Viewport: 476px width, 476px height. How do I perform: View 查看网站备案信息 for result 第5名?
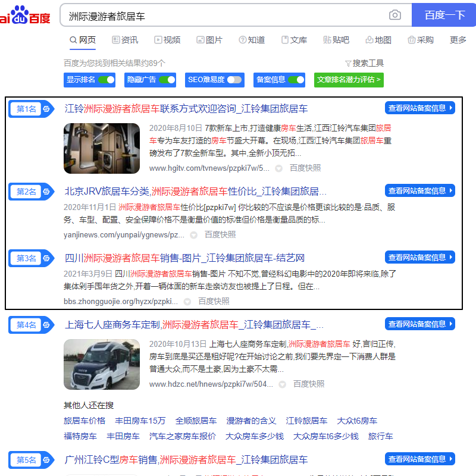pyautogui.click(x=420, y=459)
